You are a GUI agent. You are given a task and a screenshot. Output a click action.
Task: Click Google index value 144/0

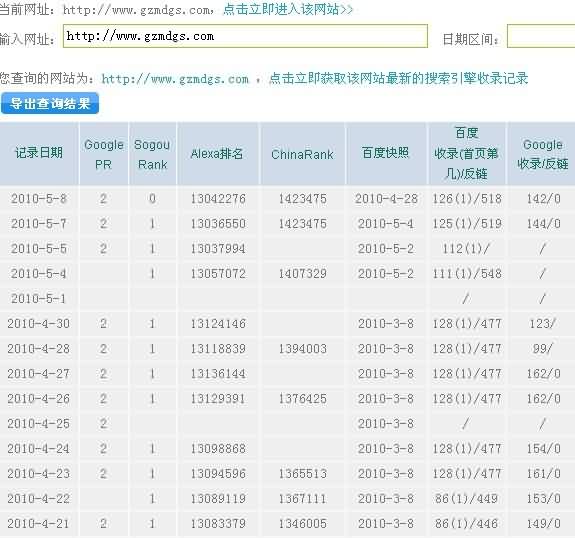[x=543, y=224]
